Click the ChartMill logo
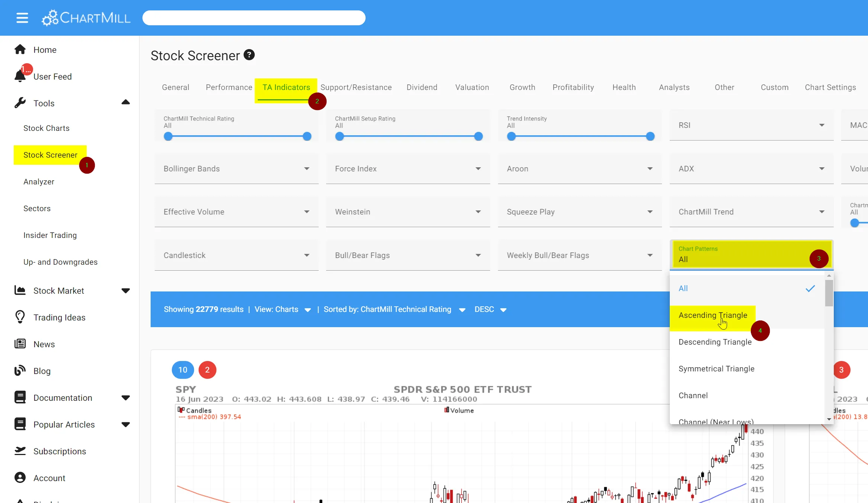The image size is (868, 503). coord(86,18)
